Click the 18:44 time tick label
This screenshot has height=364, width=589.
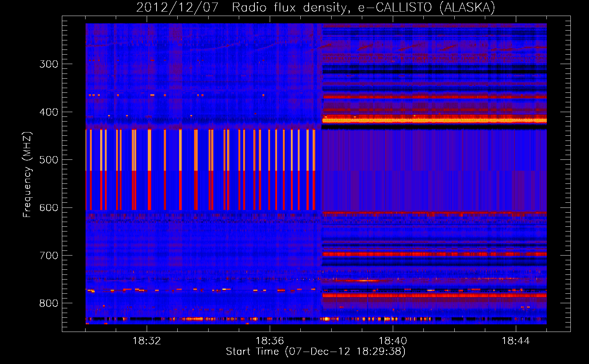point(516,341)
